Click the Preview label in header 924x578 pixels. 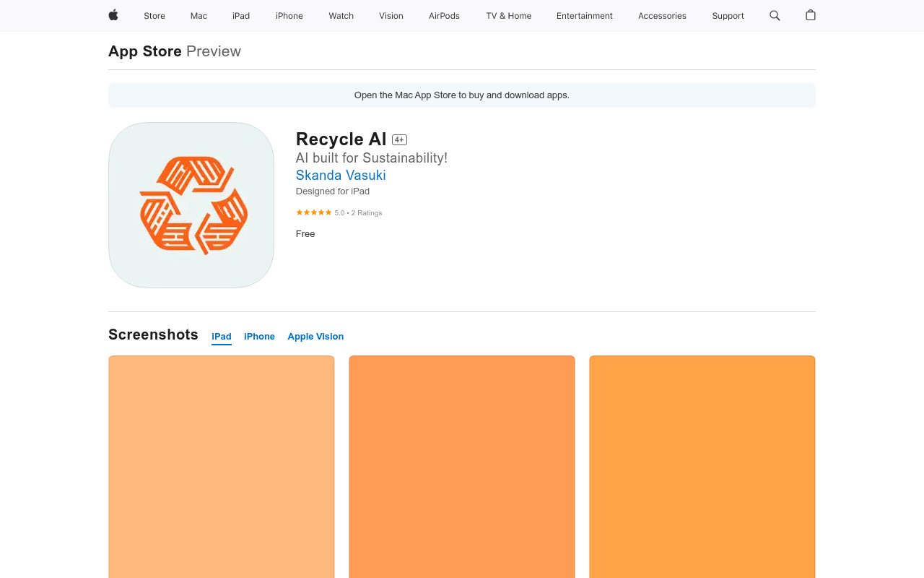pos(214,51)
